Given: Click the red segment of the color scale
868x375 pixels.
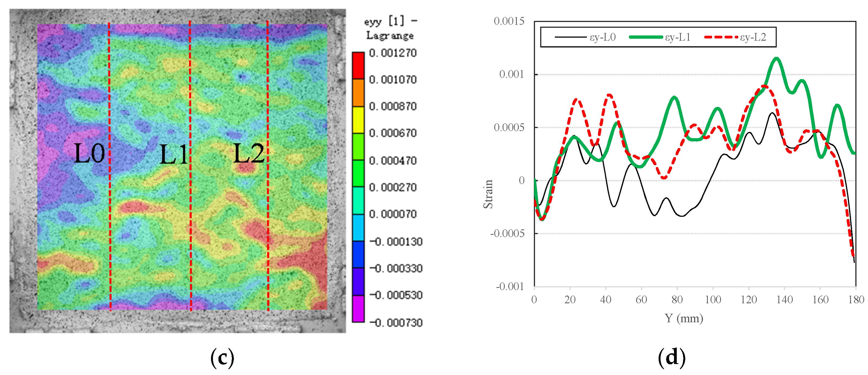Looking at the screenshot, I should 358,66.
